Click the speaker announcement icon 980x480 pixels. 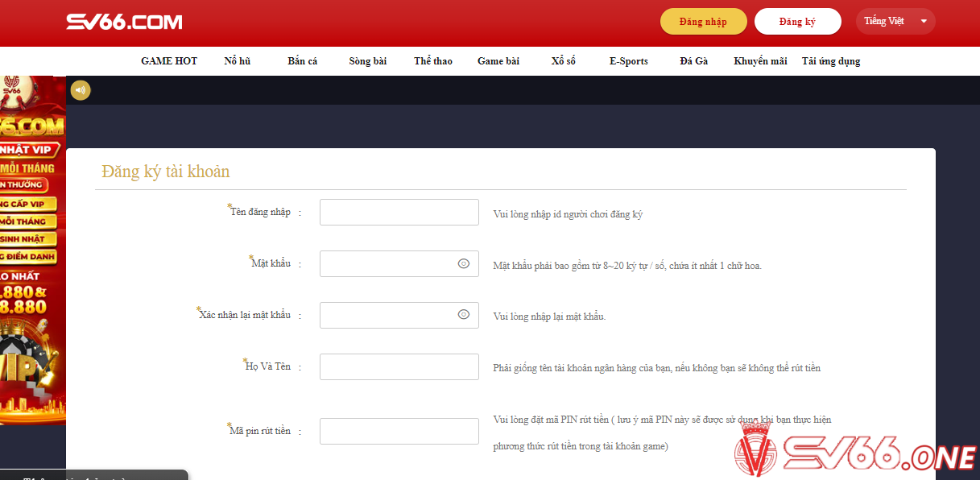[x=81, y=90]
